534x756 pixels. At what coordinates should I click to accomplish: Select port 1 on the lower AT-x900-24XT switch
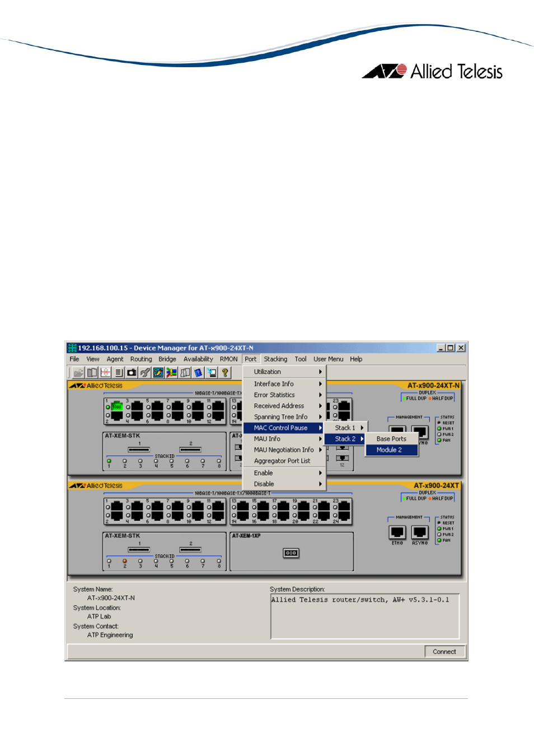click(116, 507)
